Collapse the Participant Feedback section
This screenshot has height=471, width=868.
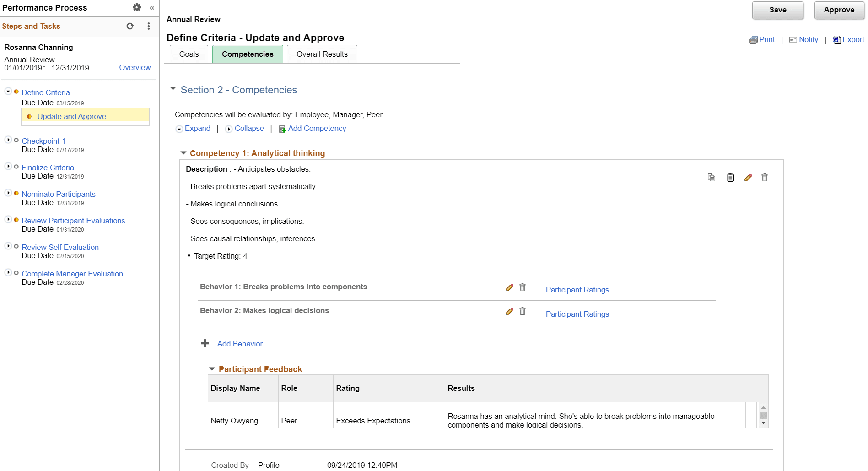pos(212,369)
